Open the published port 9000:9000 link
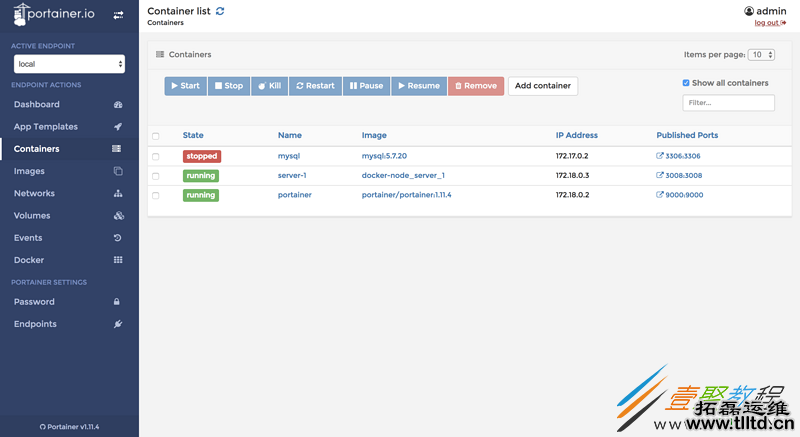Viewport: 800px width, 437px height. pyautogui.click(x=683, y=195)
